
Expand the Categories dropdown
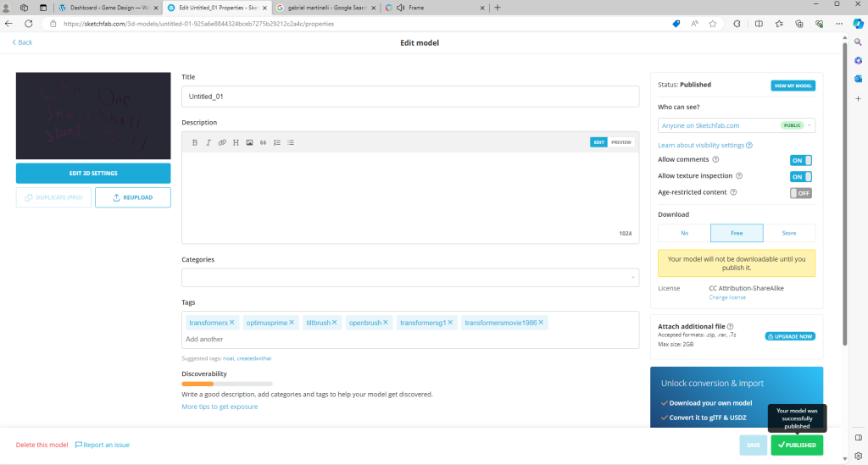pos(409,278)
